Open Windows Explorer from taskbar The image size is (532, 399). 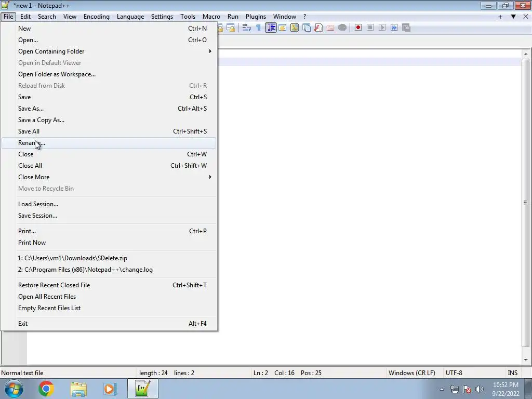[78, 389]
